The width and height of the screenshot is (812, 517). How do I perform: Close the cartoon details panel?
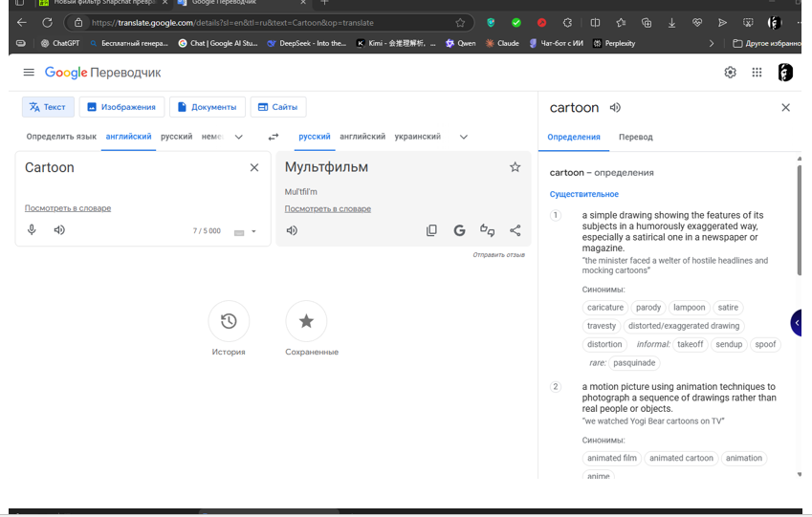(x=785, y=108)
